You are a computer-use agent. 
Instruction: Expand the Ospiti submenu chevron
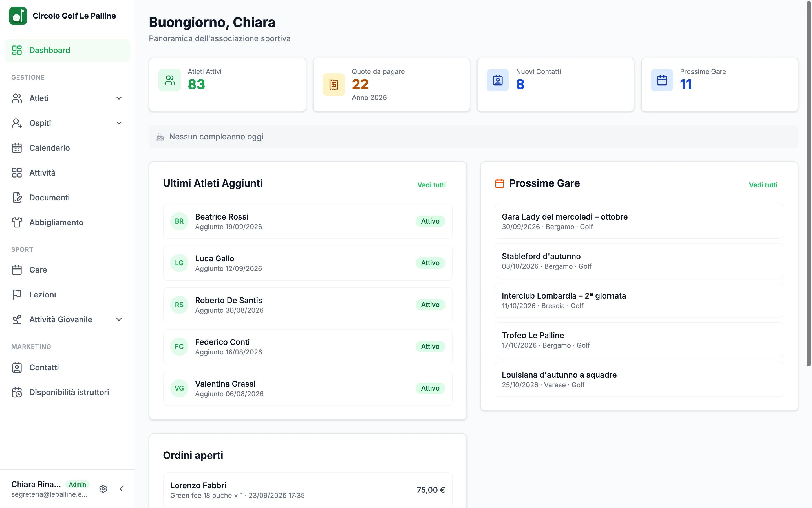click(x=119, y=123)
